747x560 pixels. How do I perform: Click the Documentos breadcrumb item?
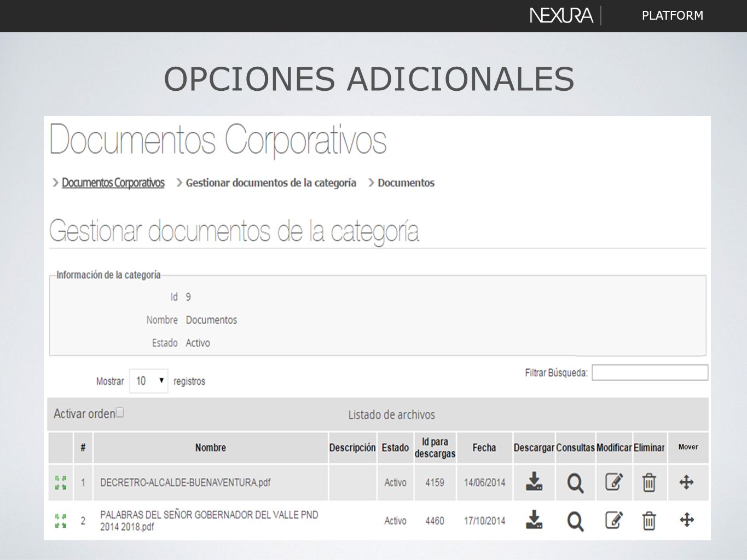coord(406,183)
